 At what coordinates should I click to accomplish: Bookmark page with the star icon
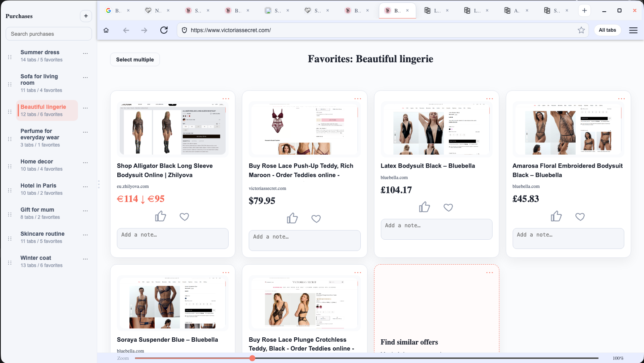coord(581,30)
